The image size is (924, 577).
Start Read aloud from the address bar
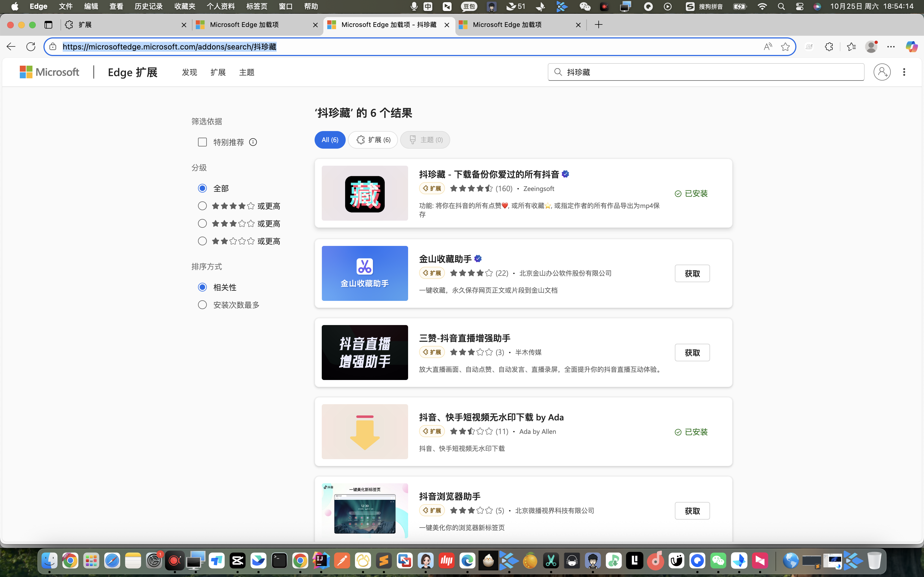768,46
